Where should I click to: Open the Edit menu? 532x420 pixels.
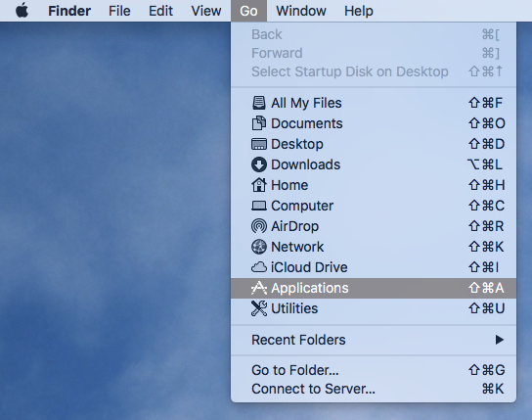[x=160, y=11]
